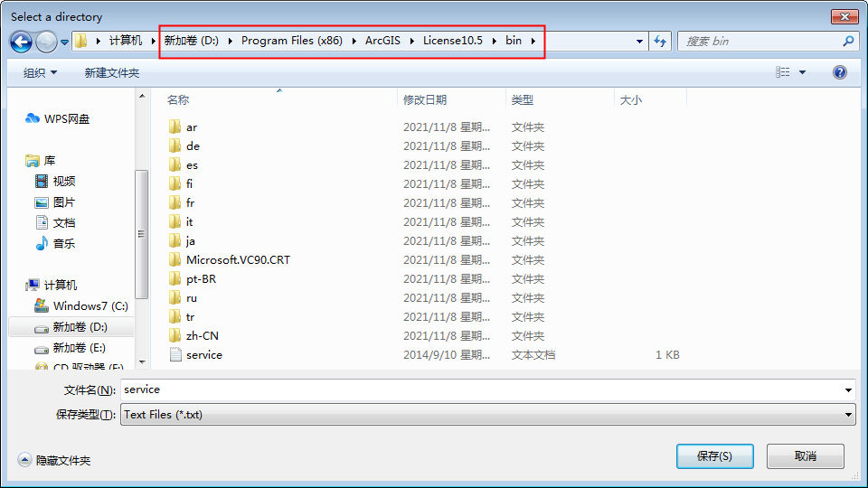Image resolution: width=868 pixels, height=488 pixels.
Task: Select the fi folder icon
Action: click(175, 183)
